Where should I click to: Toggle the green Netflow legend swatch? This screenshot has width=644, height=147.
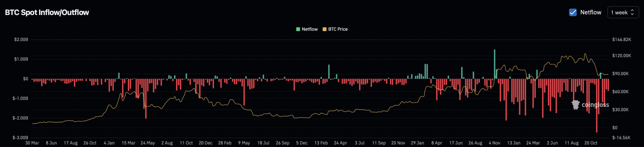click(x=298, y=29)
